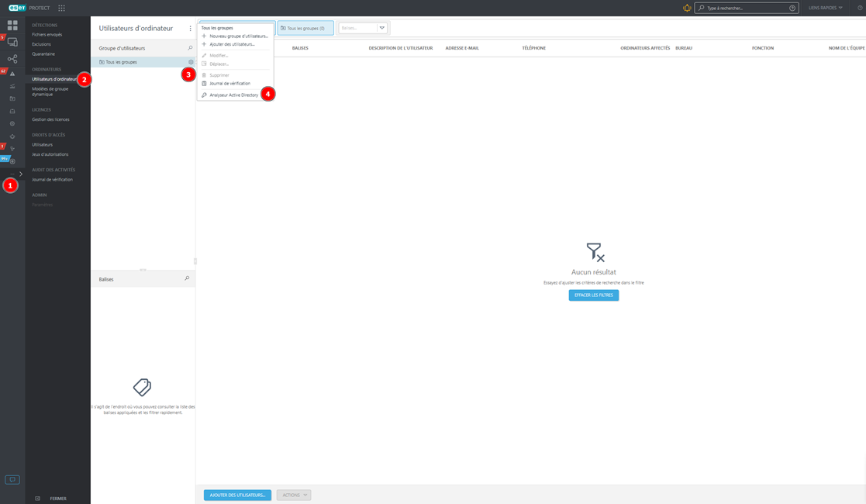866x504 pixels.
Task: Open Utilisateurs under Droits d'accès
Action: point(43,145)
